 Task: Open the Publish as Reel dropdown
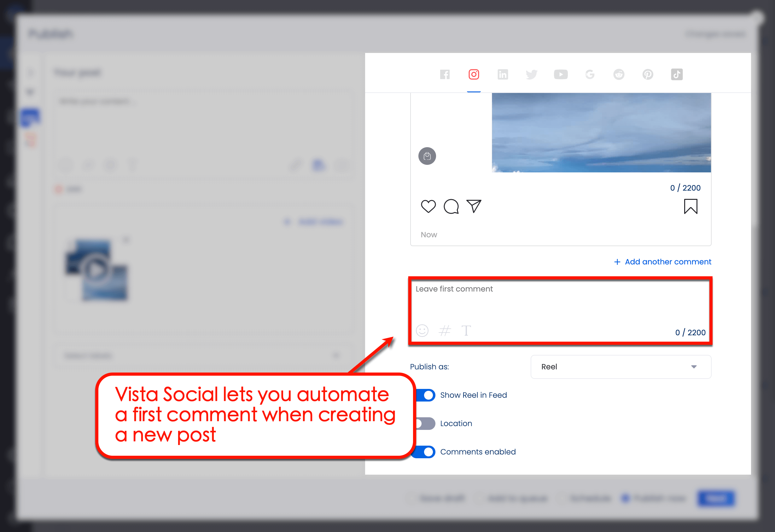tap(620, 367)
